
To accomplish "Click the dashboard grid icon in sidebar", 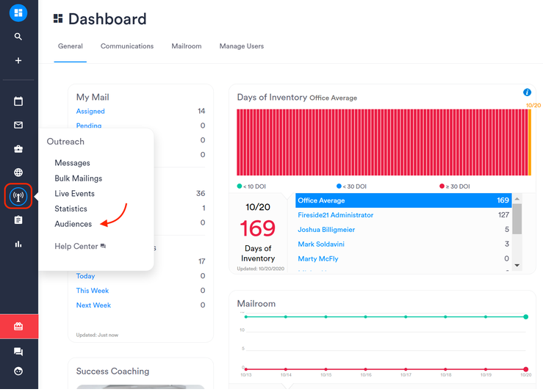I will coord(18,12).
